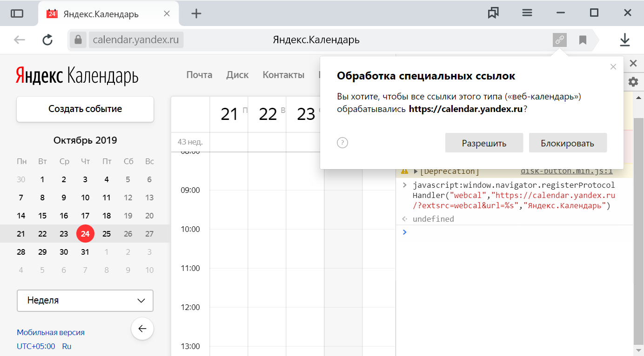Select September 30 in the mini calendar
This screenshot has width=644, height=356.
click(21, 179)
